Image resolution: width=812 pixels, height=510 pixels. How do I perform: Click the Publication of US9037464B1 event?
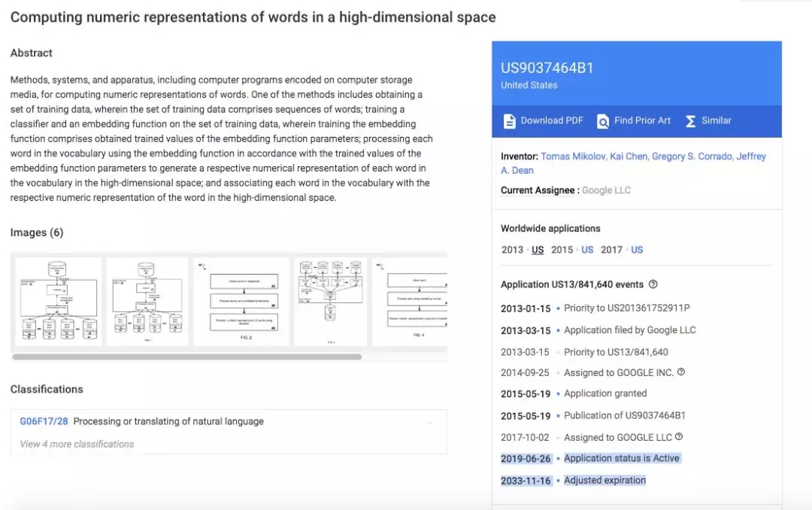[x=625, y=415]
